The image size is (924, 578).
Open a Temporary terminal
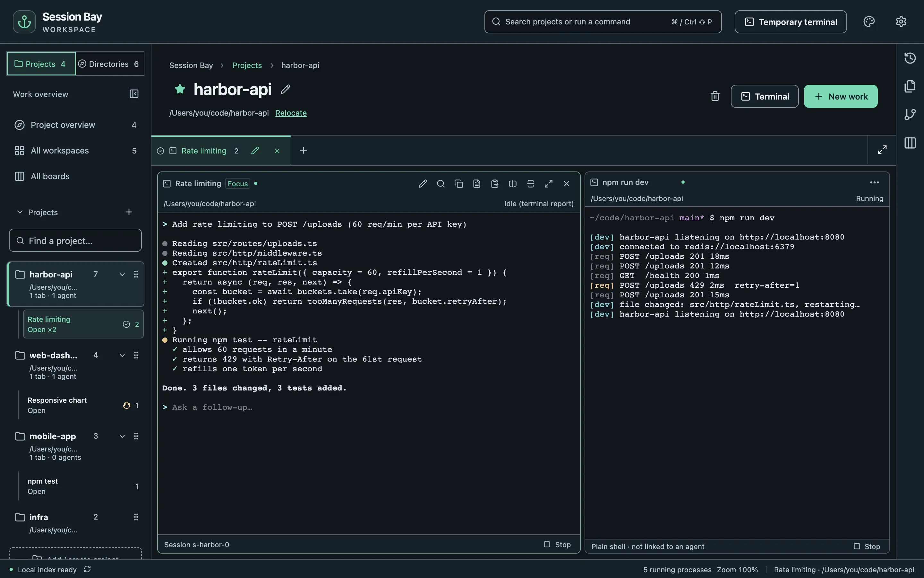790,22
